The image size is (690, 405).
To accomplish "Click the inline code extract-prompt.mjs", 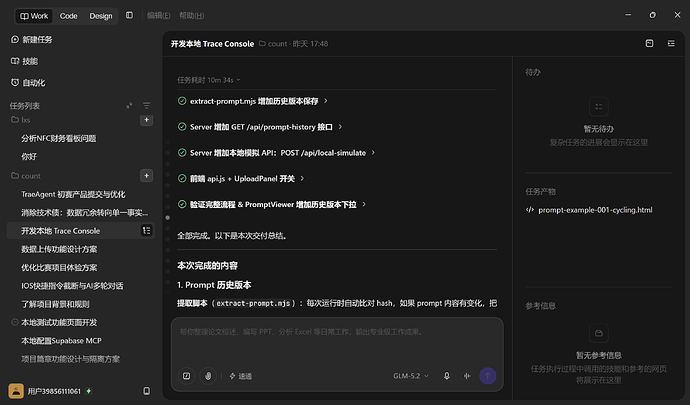I will pos(253,303).
